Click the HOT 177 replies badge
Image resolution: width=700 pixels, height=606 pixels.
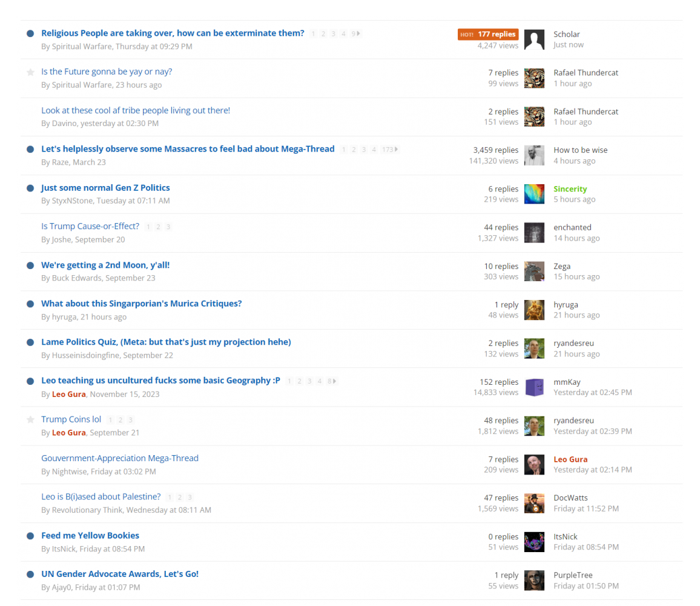(488, 35)
